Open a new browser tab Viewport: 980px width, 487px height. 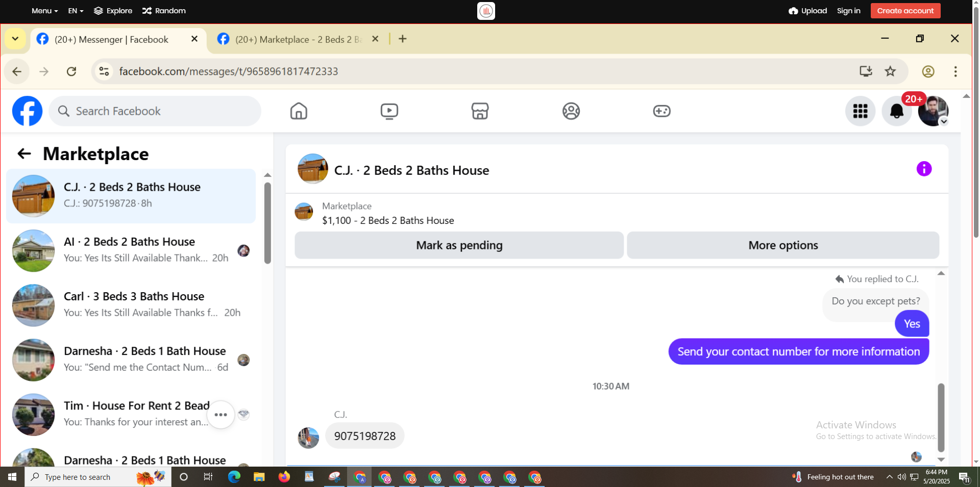click(403, 39)
